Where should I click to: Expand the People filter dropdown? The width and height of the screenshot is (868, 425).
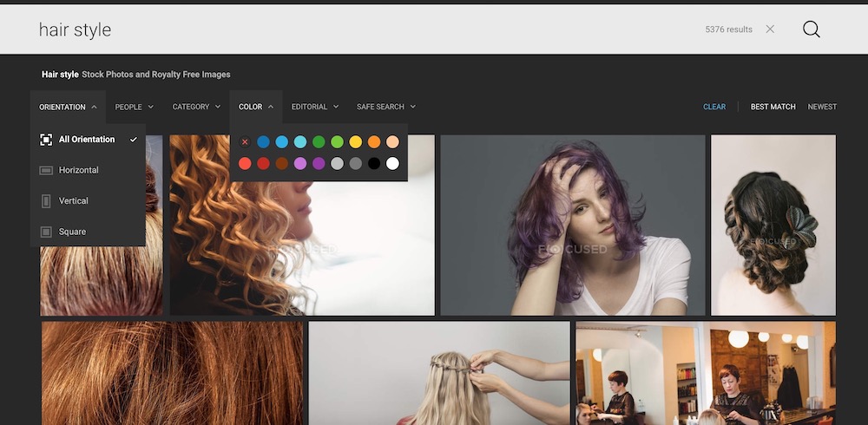(134, 107)
